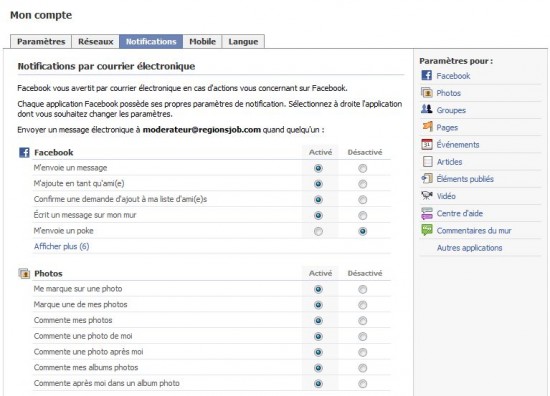This screenshot has width=550, height=396.
Task: Select Activé for M'ajoute en tant qu'ami(e)
Action: click(318, 184)
